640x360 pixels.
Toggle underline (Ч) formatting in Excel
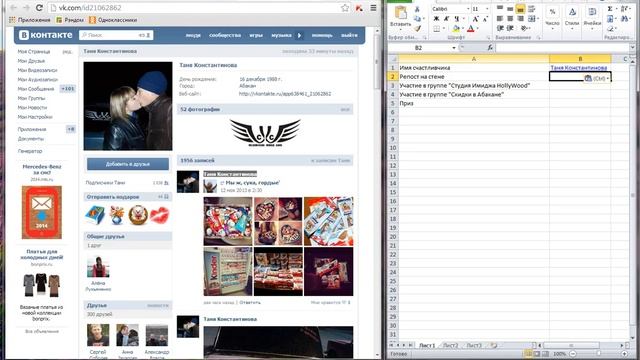pos(456,18)
